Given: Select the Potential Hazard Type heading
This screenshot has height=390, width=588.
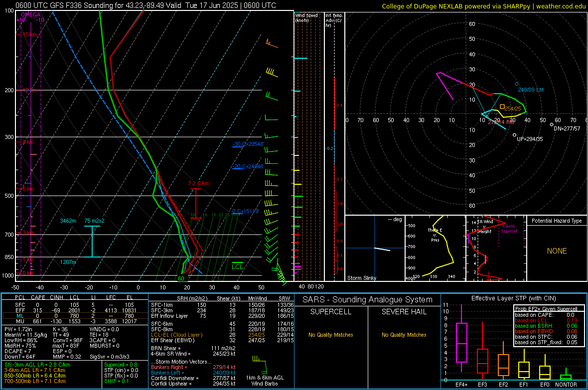Looking at the screenshot, I should pyautogui.click(x=557, y=221).
